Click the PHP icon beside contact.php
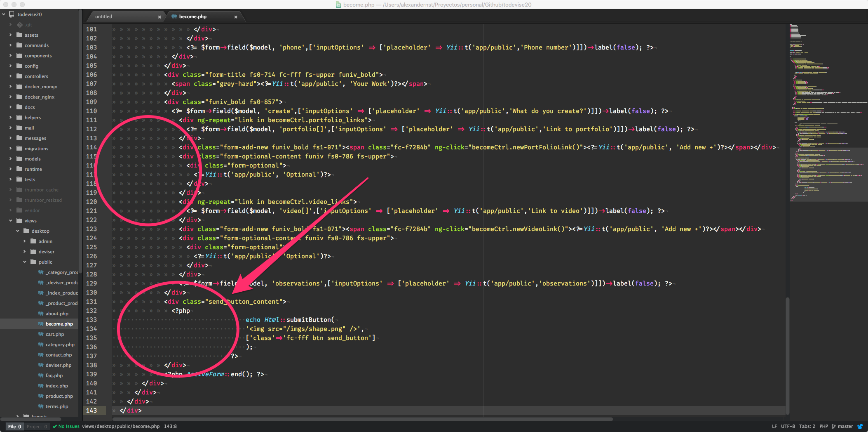868x432 pixels. (x=41, y=355)
